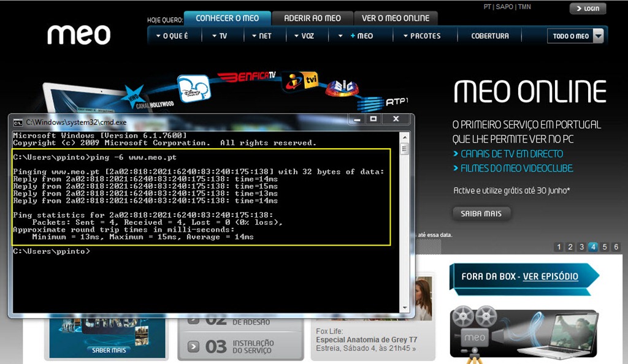Open Especial Anatomia de Grey T7 link
Screen dimensions: 628x364
click(367, 339)
